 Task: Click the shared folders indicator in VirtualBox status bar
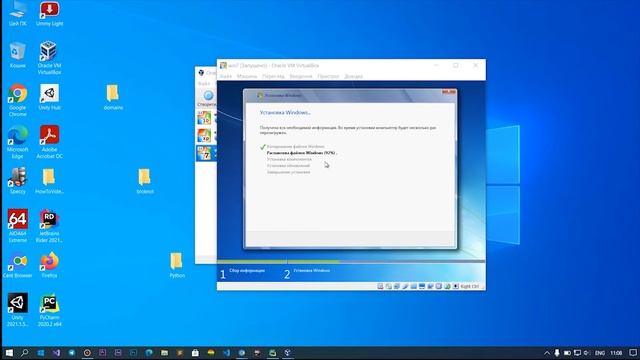pos(413,286)
